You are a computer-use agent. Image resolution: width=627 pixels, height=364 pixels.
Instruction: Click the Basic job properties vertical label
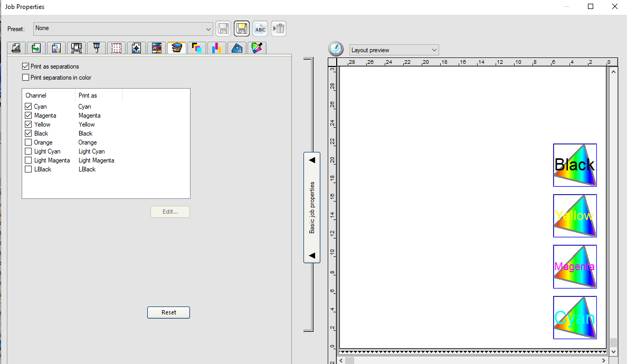point(312,208)
